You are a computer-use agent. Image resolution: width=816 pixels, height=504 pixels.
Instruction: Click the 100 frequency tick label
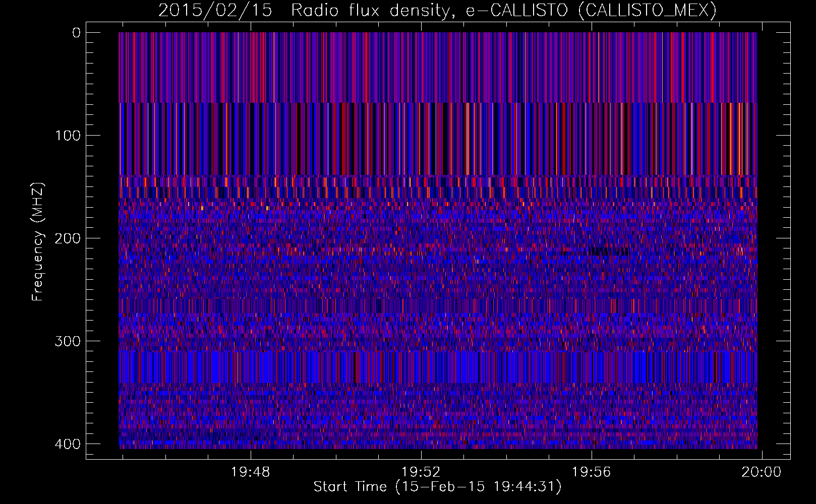(x=67, y=136)
